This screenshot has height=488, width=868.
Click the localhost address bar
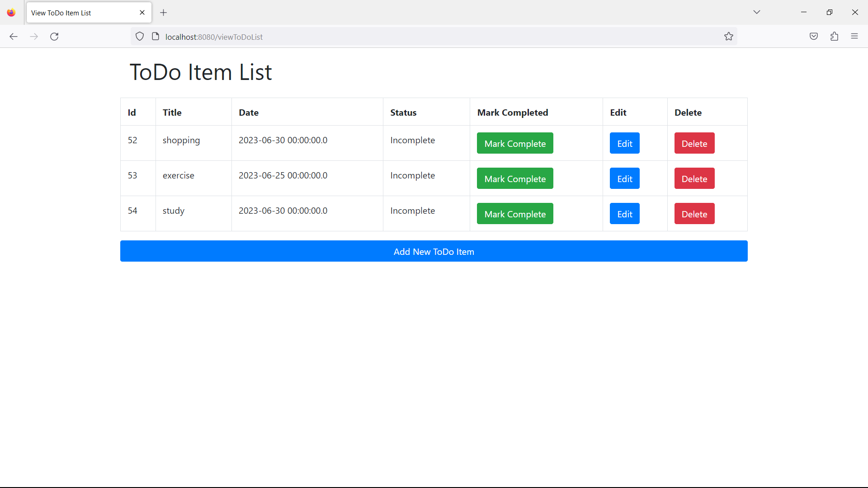pyautogui.click(x=434, y=37)
